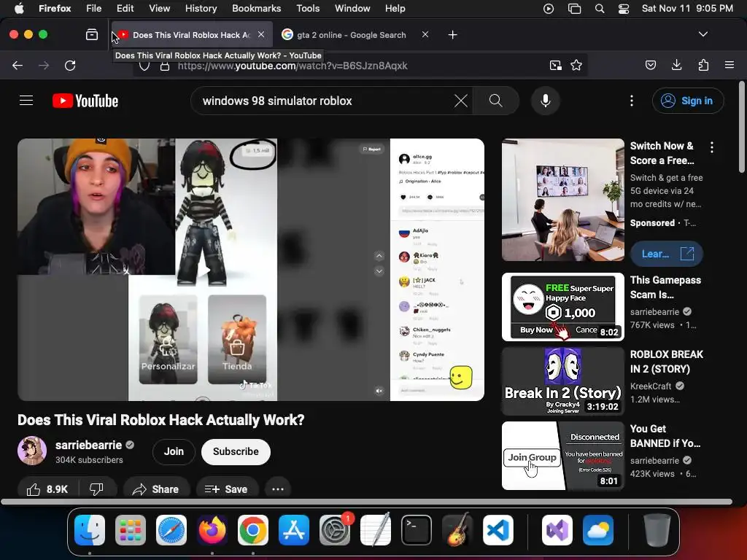
Task: Open more actions ellipsis under video
Action: coord(278,489)
